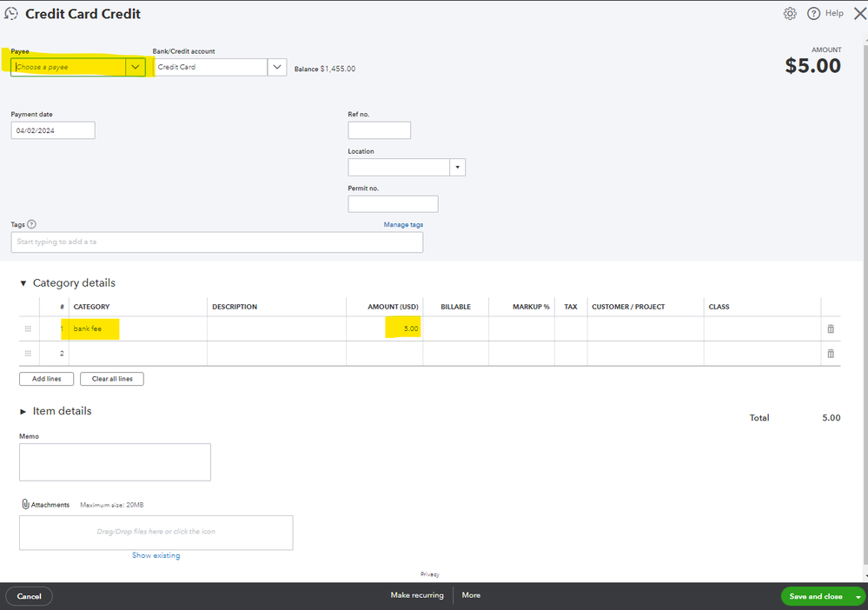Click the BILLABLE column header

(x=455, y=307)
